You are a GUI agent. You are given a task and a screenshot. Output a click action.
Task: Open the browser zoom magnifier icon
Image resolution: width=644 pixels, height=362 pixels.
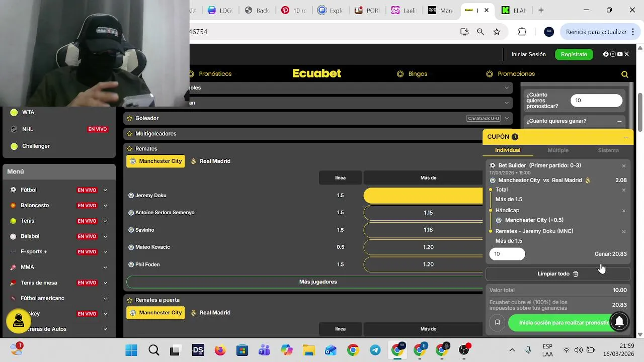coord(480,32)
